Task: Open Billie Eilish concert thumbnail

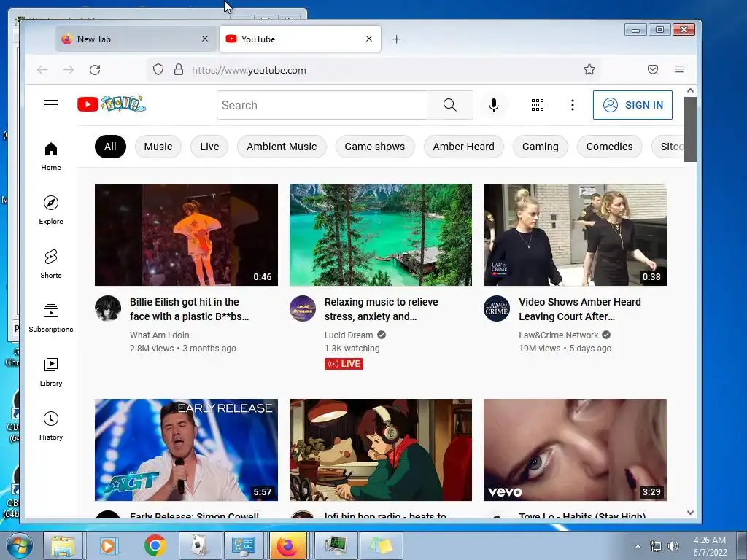Action: pyautogui.click(x=186, y=235)
